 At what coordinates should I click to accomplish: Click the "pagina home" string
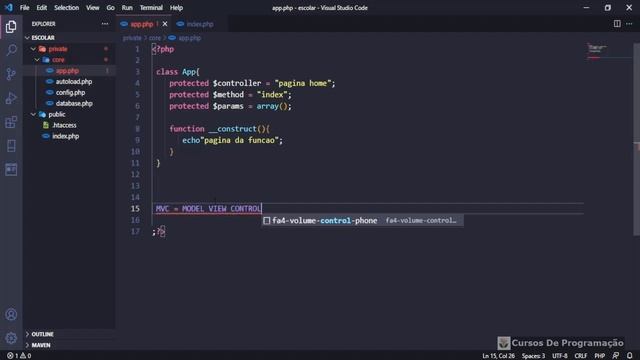[x=302, y=83]
